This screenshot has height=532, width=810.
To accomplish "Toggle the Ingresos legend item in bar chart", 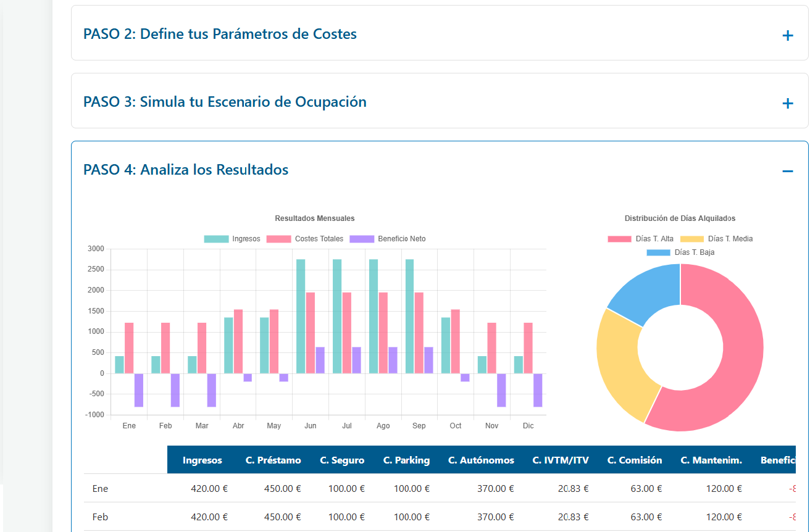I will coord(232,239).
